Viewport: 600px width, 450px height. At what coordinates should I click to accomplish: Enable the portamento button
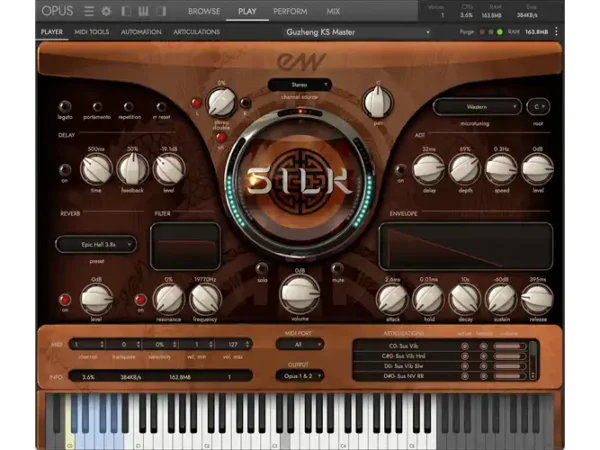98,106
